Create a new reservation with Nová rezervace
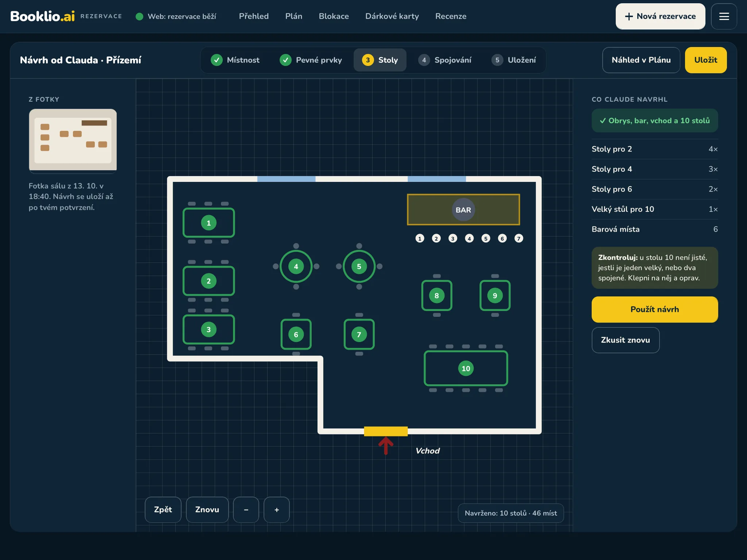The height and width of the screenshot is (560, 747). pos(661,16)
